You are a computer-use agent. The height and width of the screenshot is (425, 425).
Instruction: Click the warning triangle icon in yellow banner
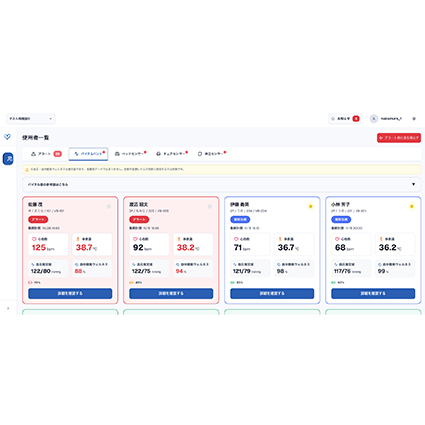point(27,170)
